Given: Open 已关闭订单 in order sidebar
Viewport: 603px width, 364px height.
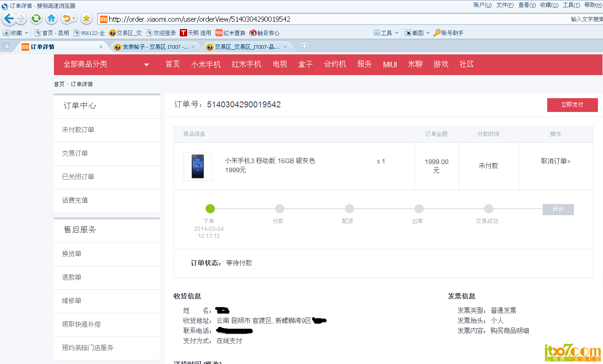Looking at the screenshot, I should (x=78, y=177).
